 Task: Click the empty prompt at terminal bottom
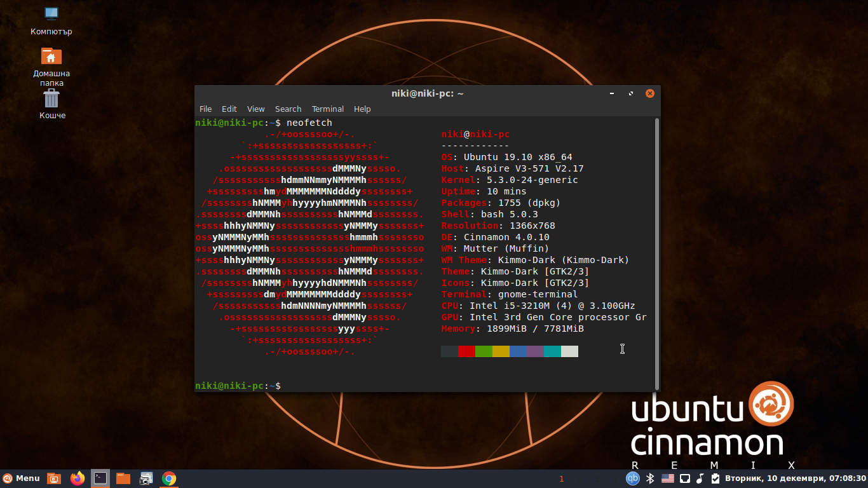pos(238,386)
